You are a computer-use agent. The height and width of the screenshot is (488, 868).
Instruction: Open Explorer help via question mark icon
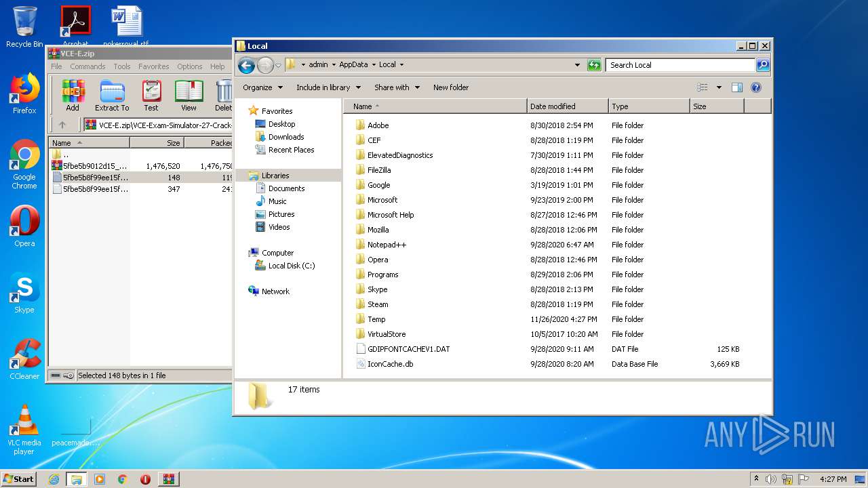(x=756, y=87)
